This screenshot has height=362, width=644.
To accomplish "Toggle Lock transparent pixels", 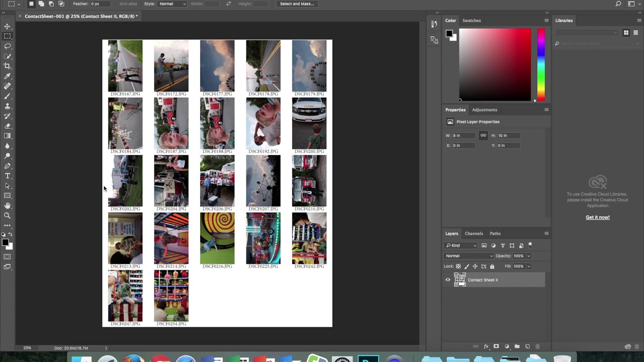I will click(458, 266).
